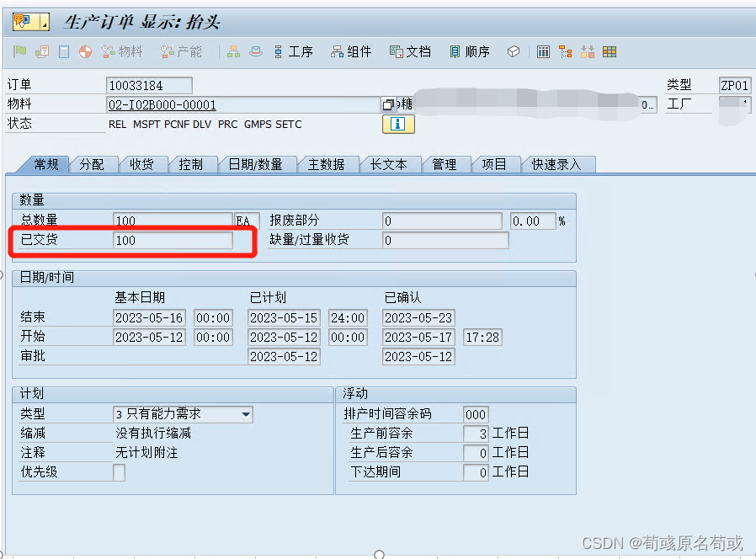The image size is (756, 559).
Task: Open the 组件 (Components) overview icon
Action: tap(351, 51)
